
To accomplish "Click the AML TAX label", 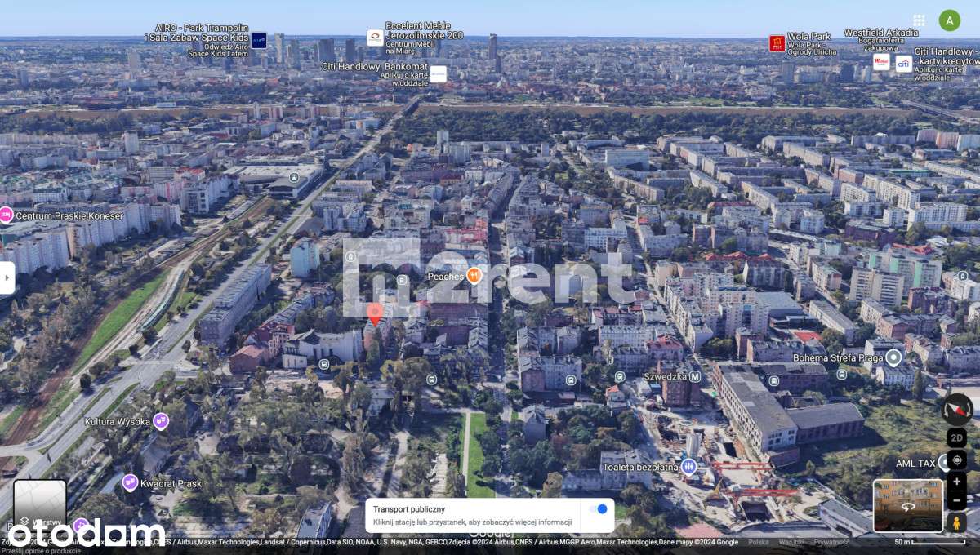I will 915,463.
